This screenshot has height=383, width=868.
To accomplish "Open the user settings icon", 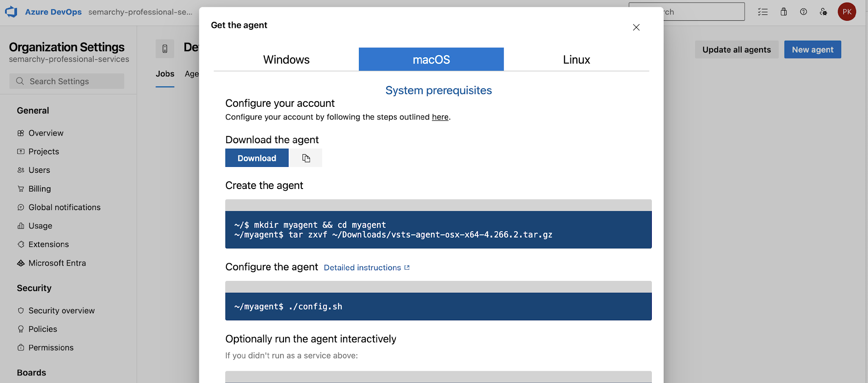I will click(823, 12).
